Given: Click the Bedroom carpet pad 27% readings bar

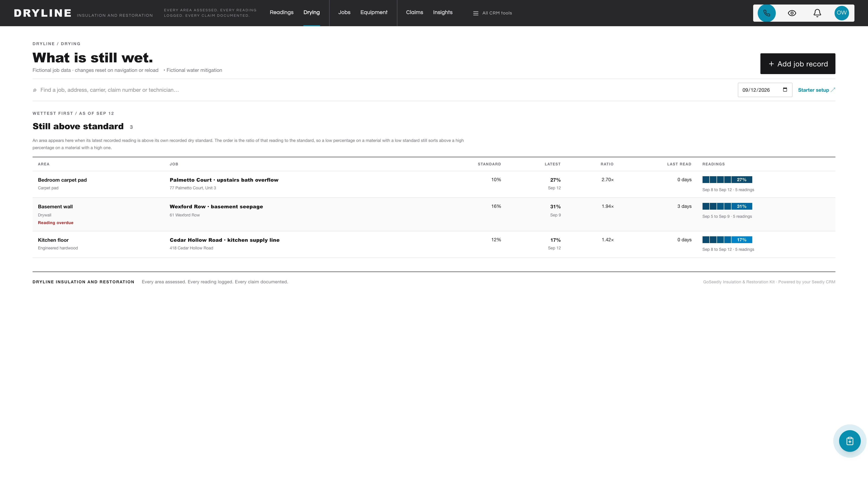Looking at the screenshot, I should [x=727, y=180].
